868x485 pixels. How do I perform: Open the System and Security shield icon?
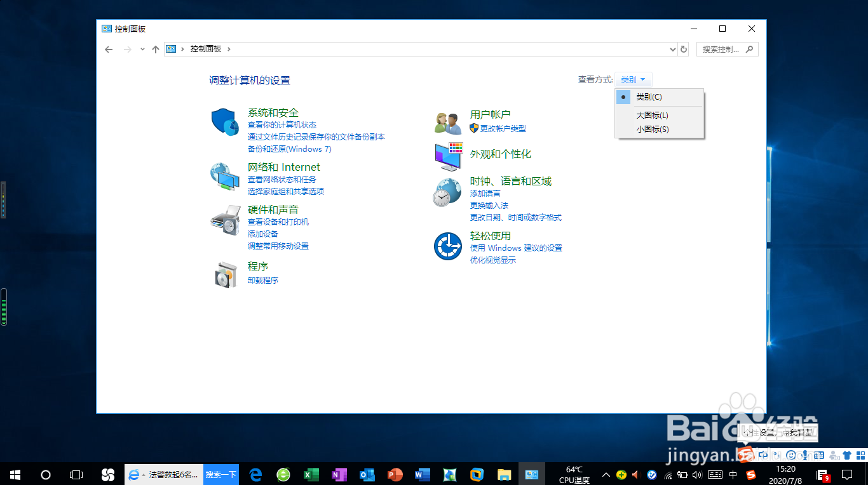(x=225, y=122)
